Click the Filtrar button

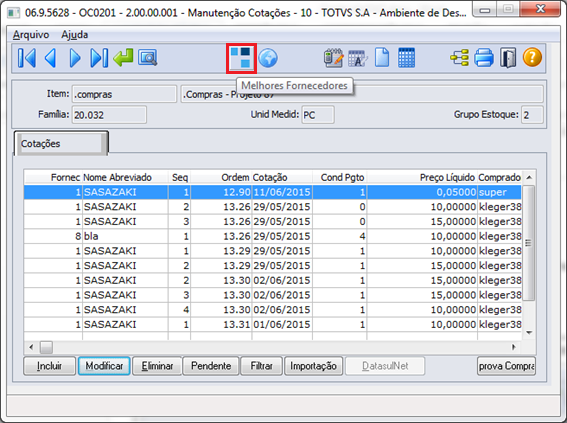(261, 366)
